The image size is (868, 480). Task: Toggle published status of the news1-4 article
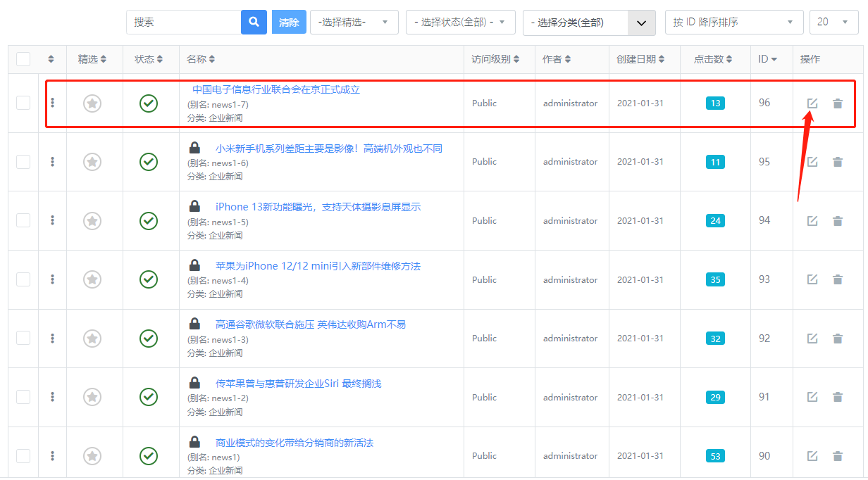click(149, 279)
